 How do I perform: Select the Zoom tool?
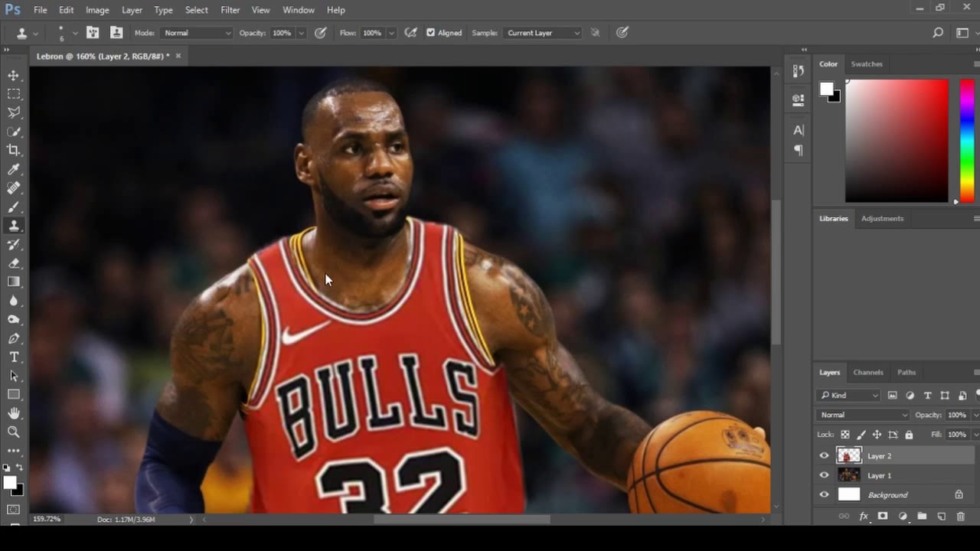click(14, 432)
